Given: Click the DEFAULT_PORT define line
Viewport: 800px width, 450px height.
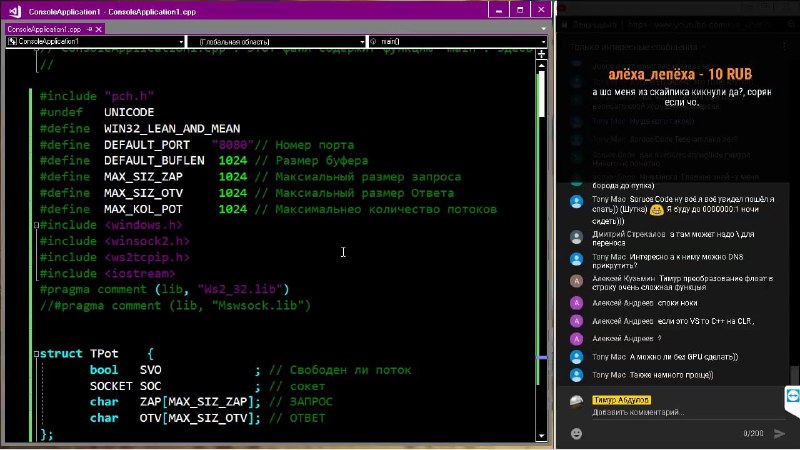Looking at the screenshot, I should pos(197,145).
